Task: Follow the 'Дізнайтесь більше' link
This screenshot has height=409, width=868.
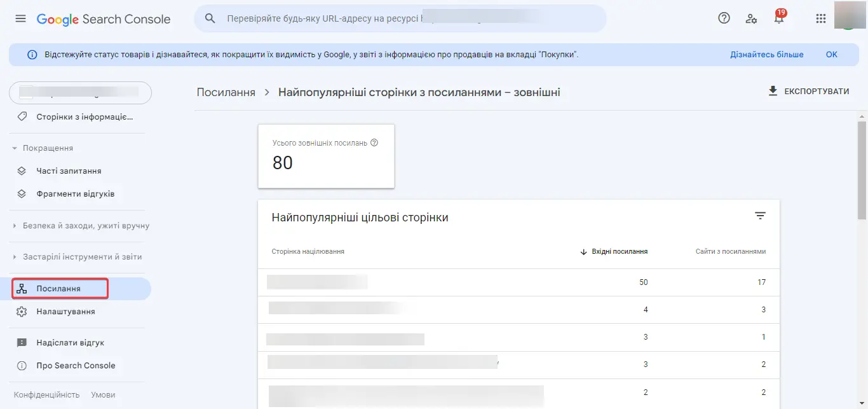Action: [767, 55]
